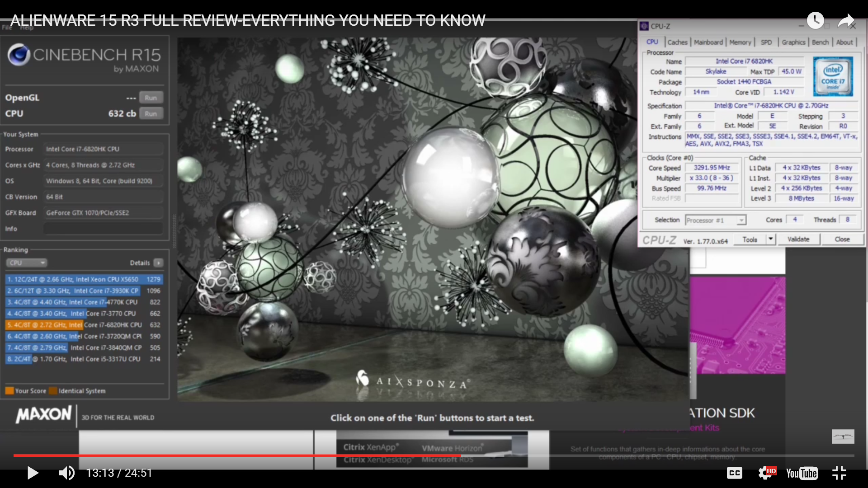Expand ranking Details arrow

(x=158, y=263)
